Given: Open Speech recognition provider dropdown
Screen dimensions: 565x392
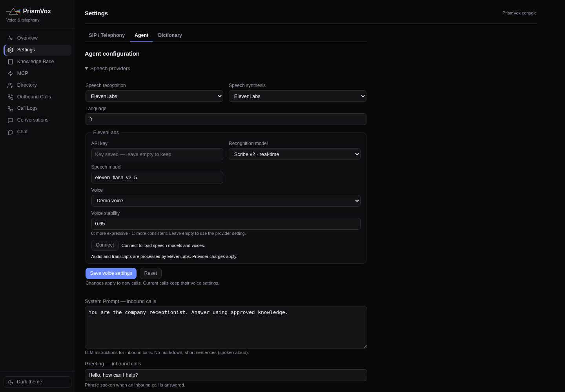Looking at the screenshot, I should (154, 96).
